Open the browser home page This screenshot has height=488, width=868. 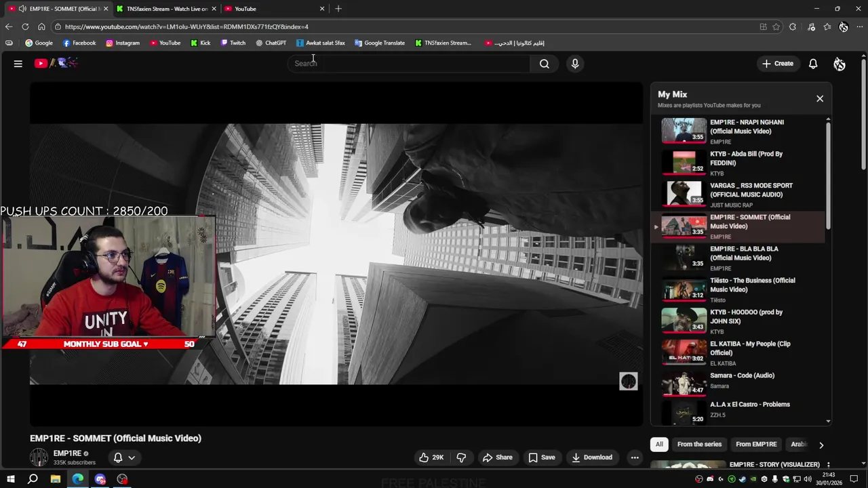click(x=41, y=26)
